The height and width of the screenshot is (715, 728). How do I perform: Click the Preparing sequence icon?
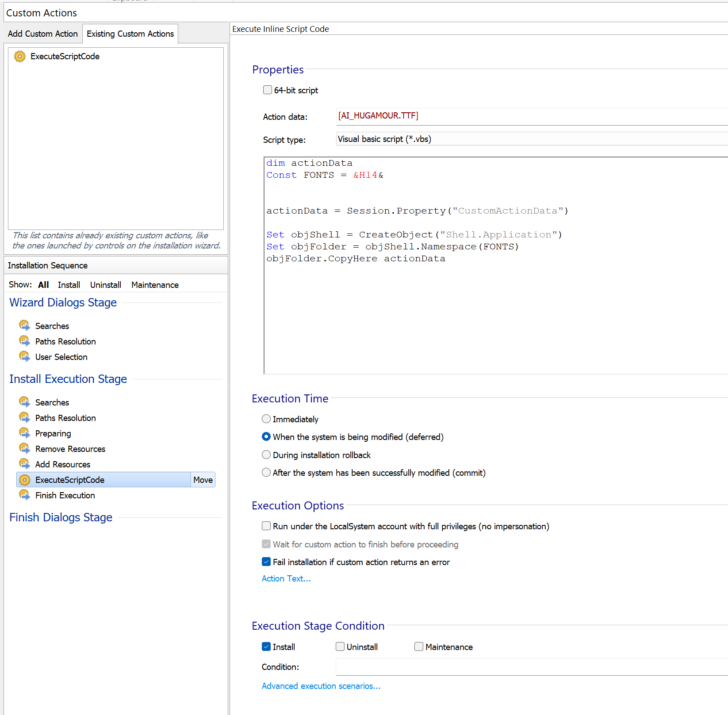click(24, 433)
